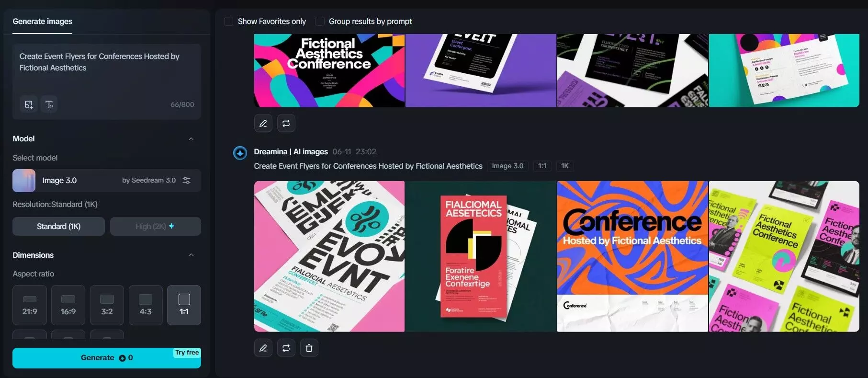Screen dimensions: 868x378
Task: Switch to the Generate images tab
Action: [42, 22]
